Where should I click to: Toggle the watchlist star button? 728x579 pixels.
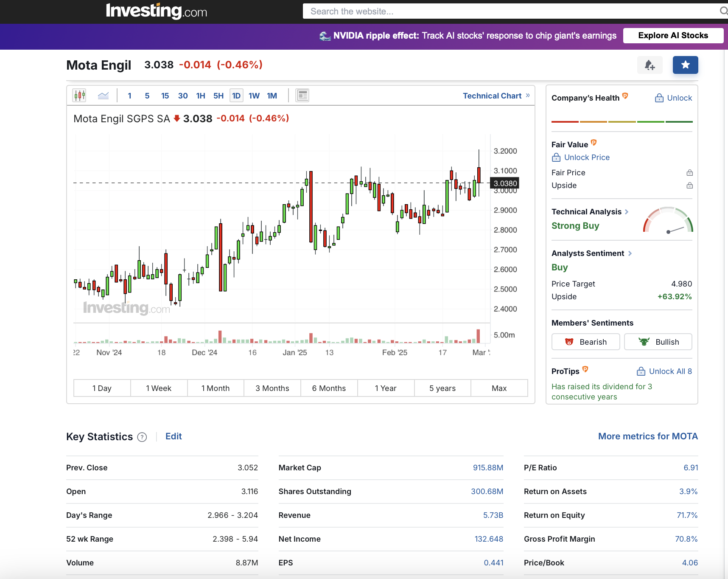685,65
